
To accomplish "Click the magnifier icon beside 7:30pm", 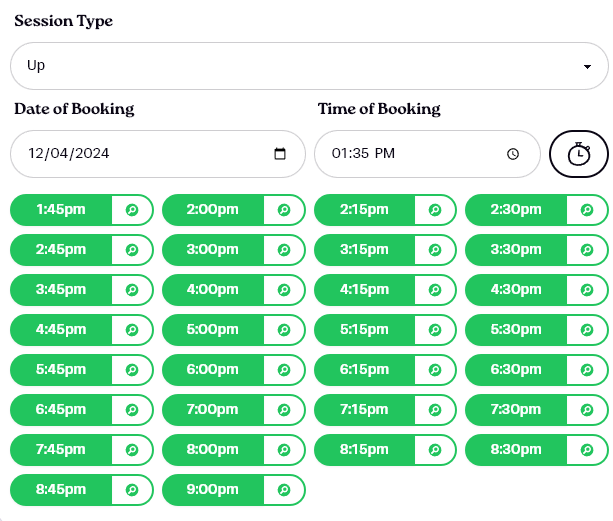I will point(587,410).
